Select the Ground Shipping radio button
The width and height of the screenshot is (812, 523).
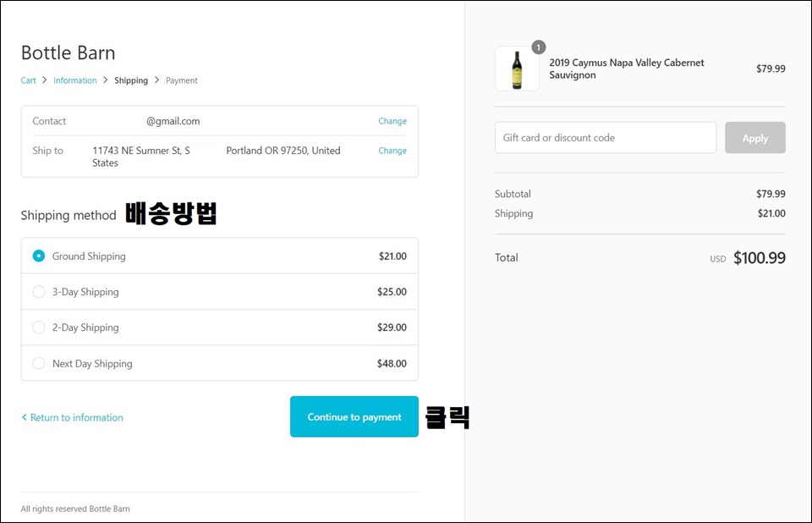39,256
